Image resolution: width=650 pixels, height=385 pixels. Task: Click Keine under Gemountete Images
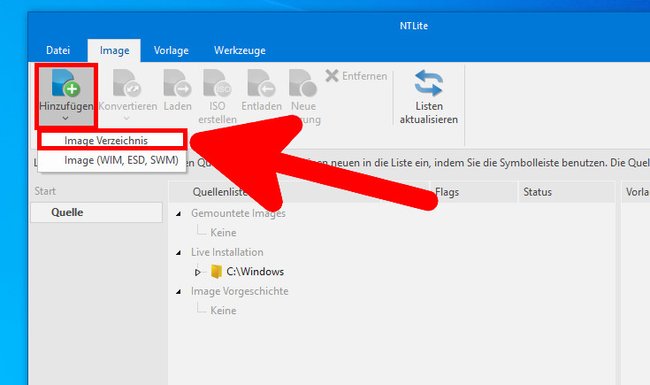coord(223,232)
